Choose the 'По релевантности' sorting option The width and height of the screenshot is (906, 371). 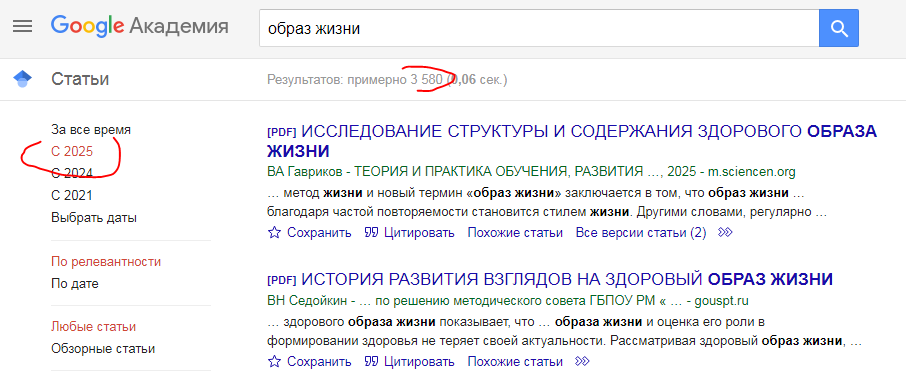(106, 262)
